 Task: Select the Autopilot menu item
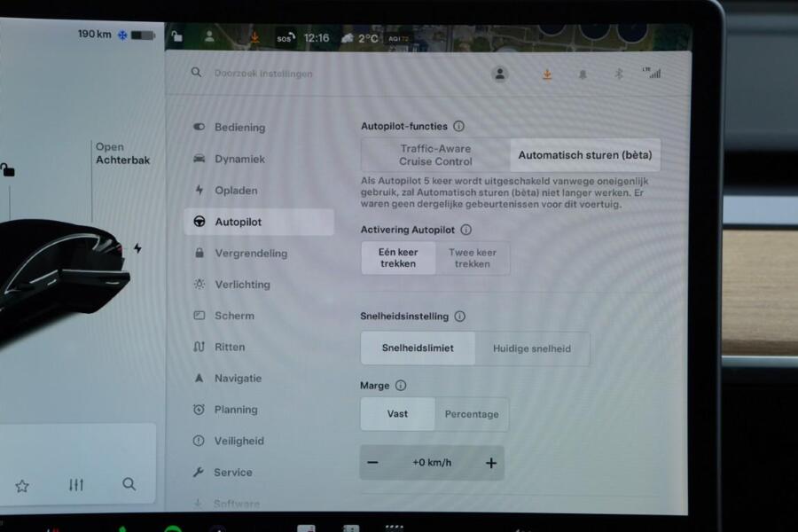click(x=259, y=222)
